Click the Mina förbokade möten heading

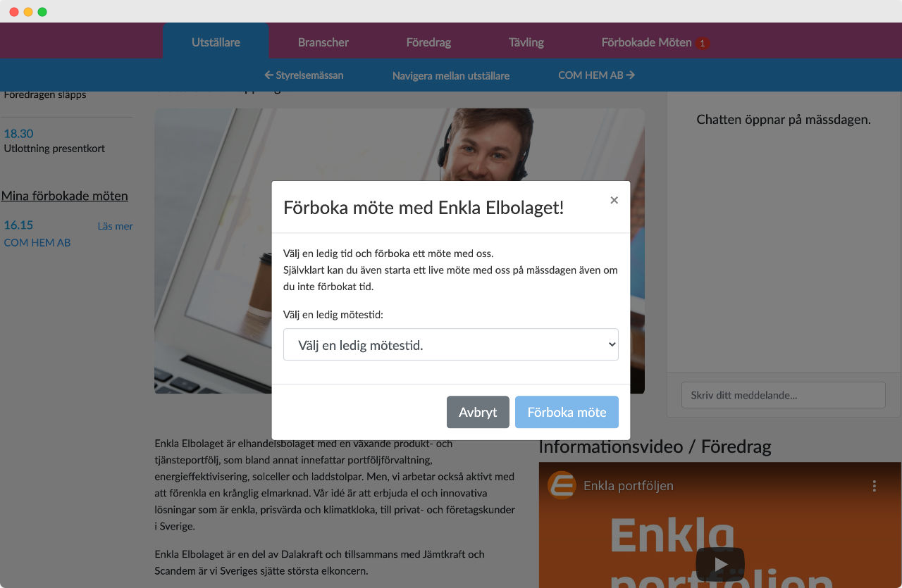pyautogui.click(x=65, y=196)
